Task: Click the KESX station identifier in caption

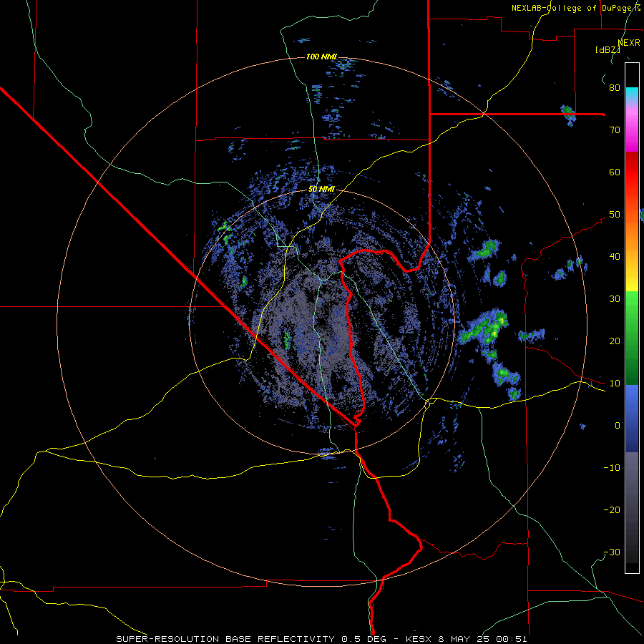Action: 419,639
